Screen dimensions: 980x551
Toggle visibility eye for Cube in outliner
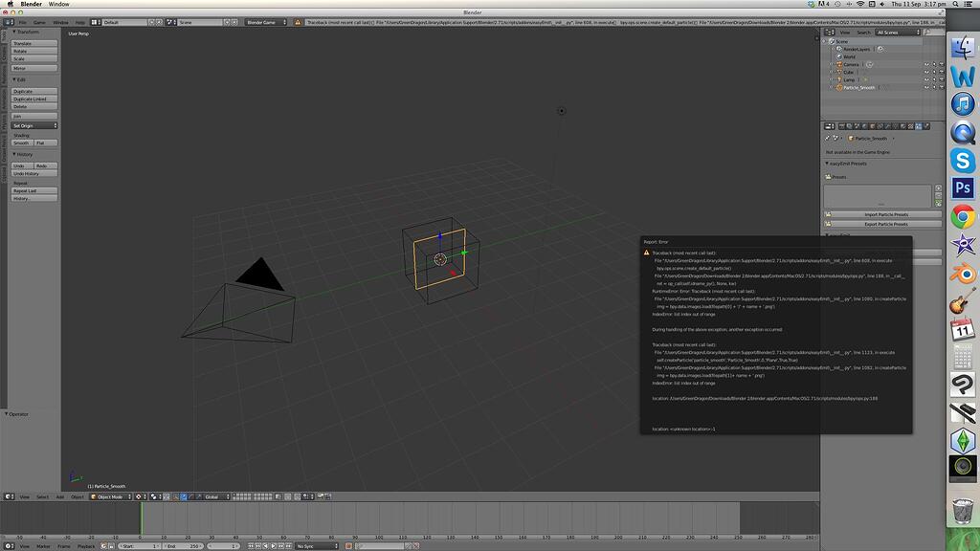926,72
